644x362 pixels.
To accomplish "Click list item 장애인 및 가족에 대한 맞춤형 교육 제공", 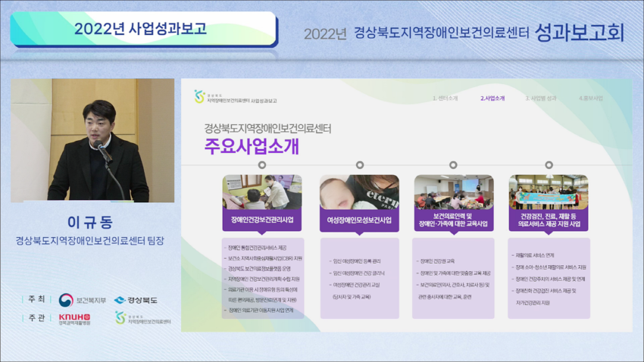I will [x=455, y=273].
